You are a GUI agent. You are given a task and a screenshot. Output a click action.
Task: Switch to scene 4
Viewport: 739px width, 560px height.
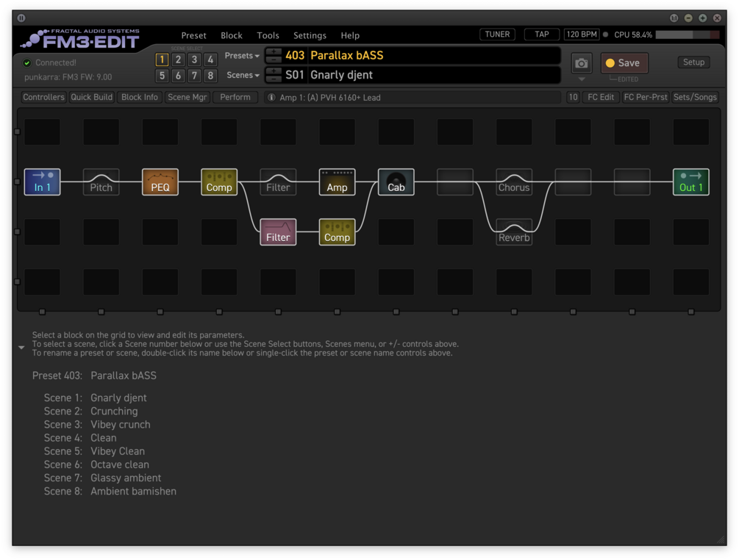211,60
